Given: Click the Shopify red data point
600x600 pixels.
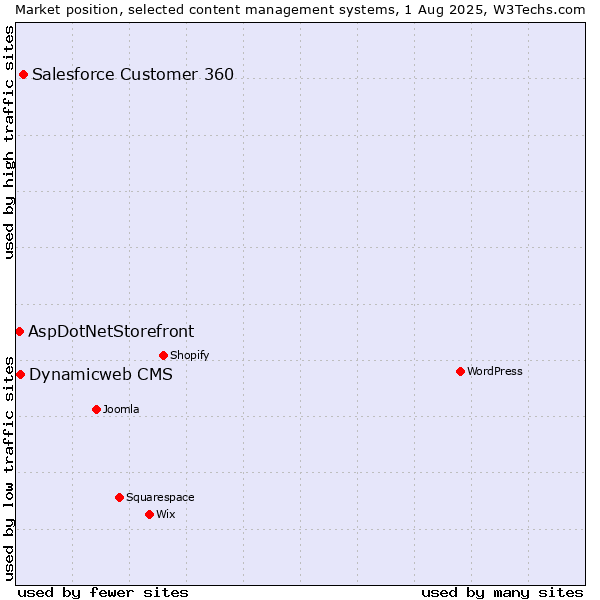Looking at the screenshot, I should click(x=163, y=355).
